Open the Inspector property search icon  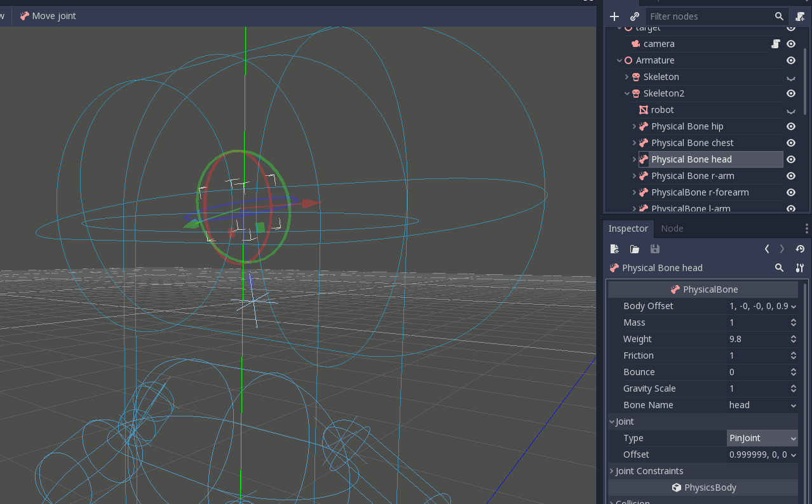(779, 268)
